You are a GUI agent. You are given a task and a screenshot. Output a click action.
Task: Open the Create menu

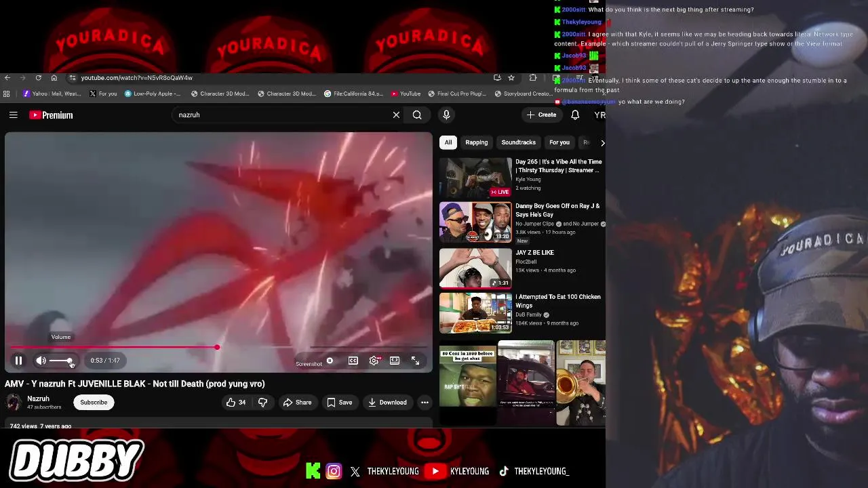[x=542, y=115]
